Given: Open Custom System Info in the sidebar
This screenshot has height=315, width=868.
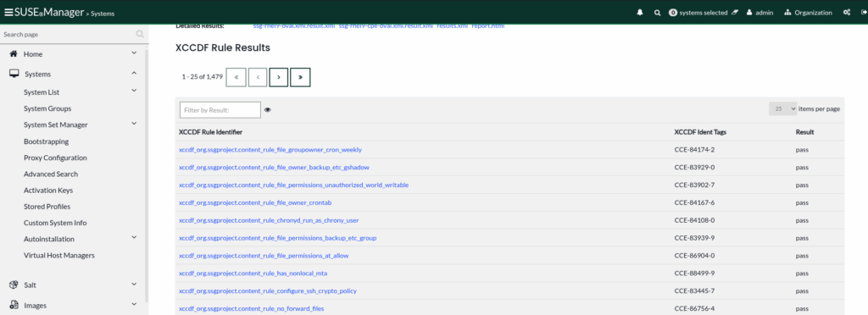Looking at the screenshot, I should (55, 223).
